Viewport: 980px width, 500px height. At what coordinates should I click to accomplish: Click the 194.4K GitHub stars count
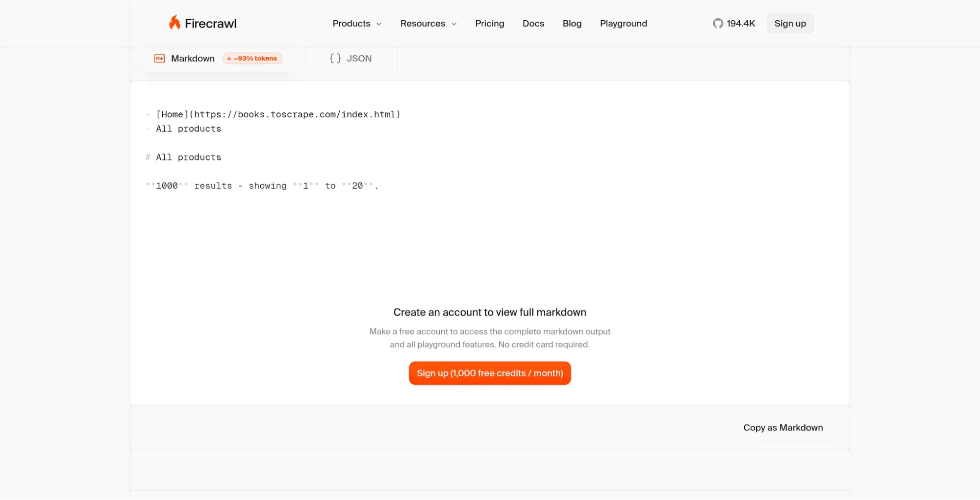[x=741, y=24]
